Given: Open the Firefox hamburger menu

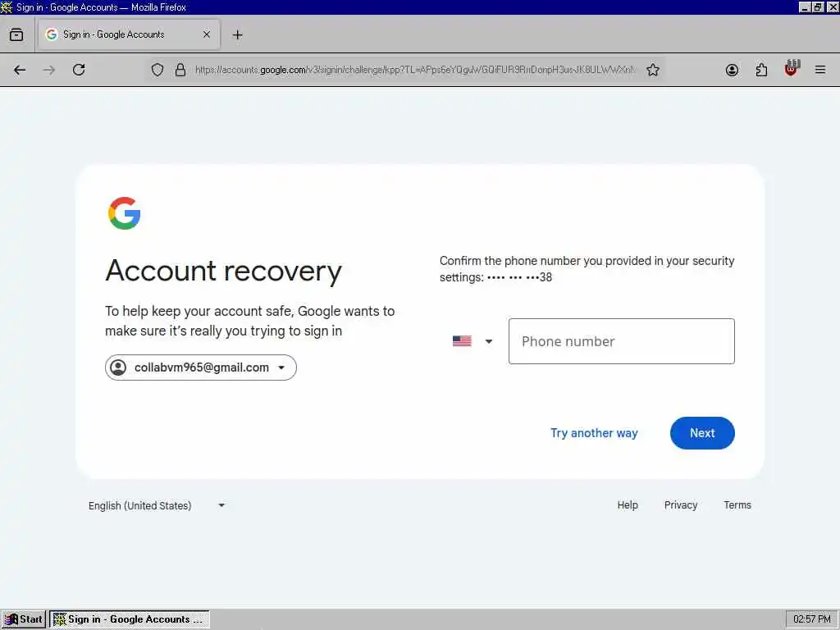Looking at the screenshot, I should click(x=820, y=70).
